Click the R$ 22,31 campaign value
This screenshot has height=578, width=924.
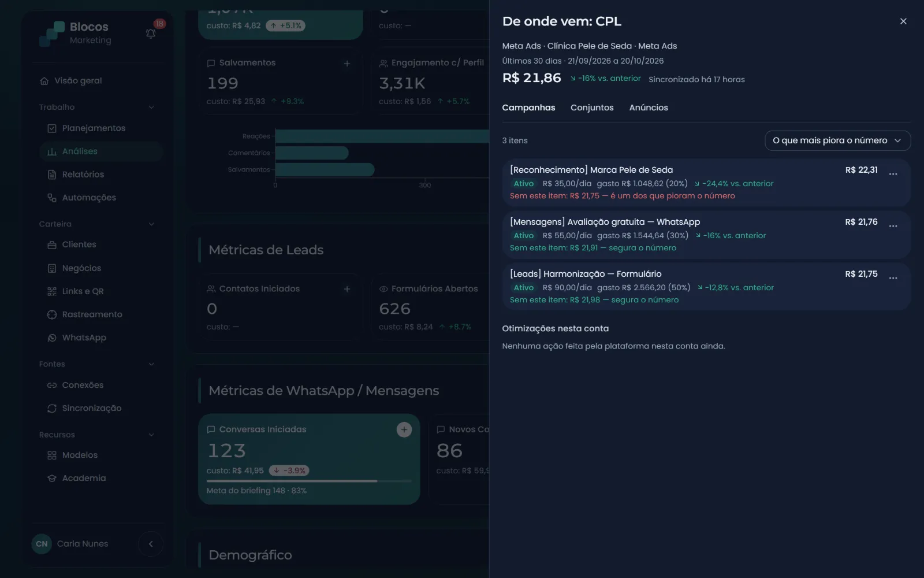pyautogui.click(x=861, y=170)
